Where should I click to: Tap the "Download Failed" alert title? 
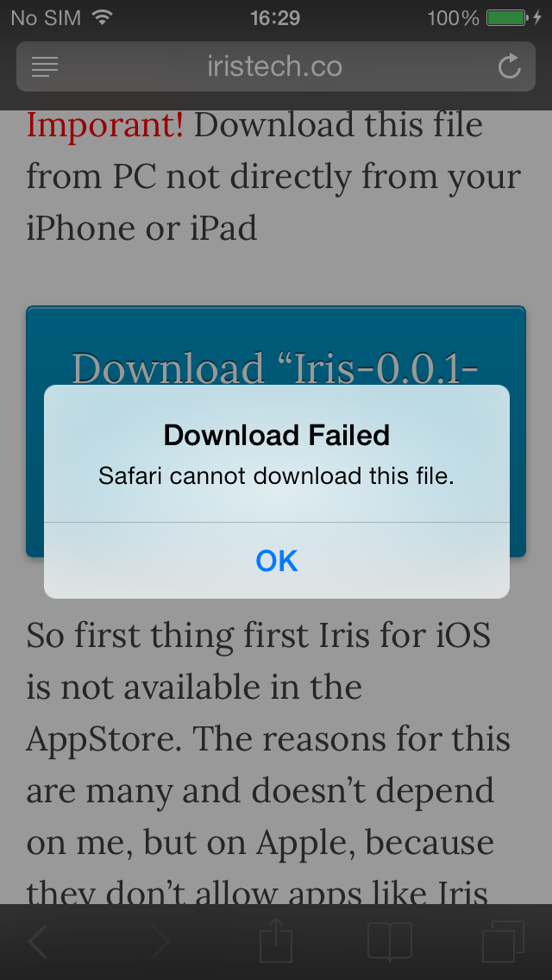276,435
